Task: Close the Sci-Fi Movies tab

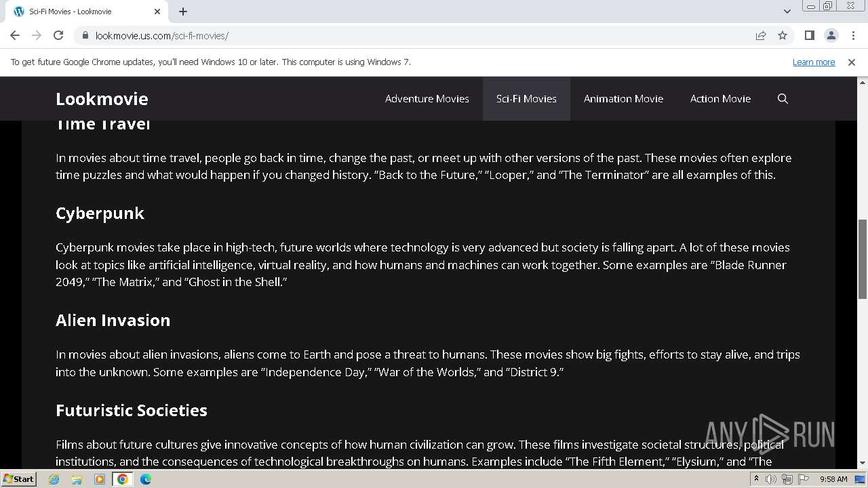Action: point(157,12)
